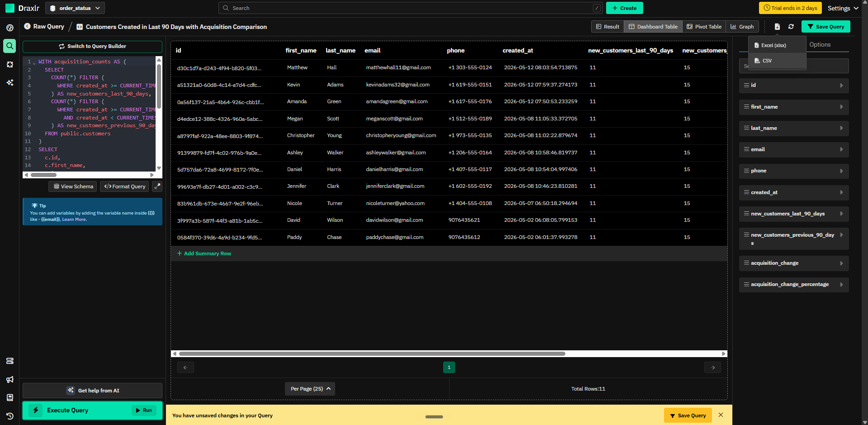Image resolution: width=868 pixels, height=425 pixels.
Task: Click the query title Customers Created in Last 90 Days
Action: (x=176, y=27)
